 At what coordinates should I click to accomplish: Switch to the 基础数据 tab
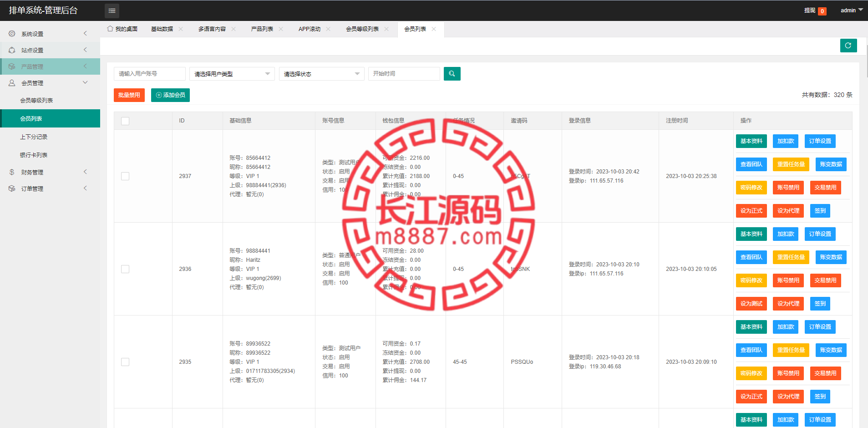162,29
